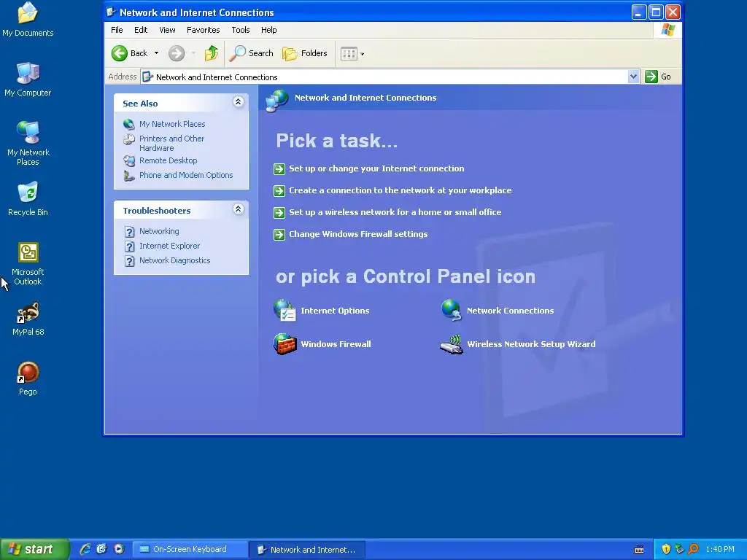747x560 pixels.
Task: Click the Security Center shield tray icon
Action: coord(666,549)
